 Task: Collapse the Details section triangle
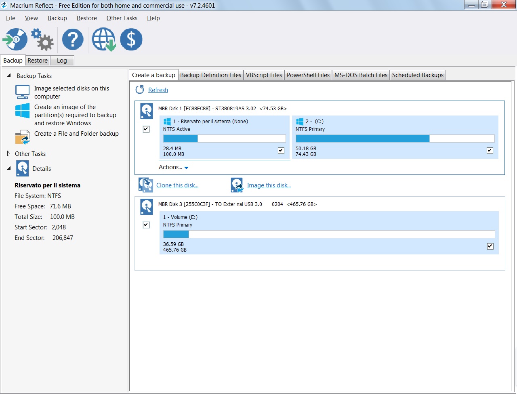click(x=9, y=168)
